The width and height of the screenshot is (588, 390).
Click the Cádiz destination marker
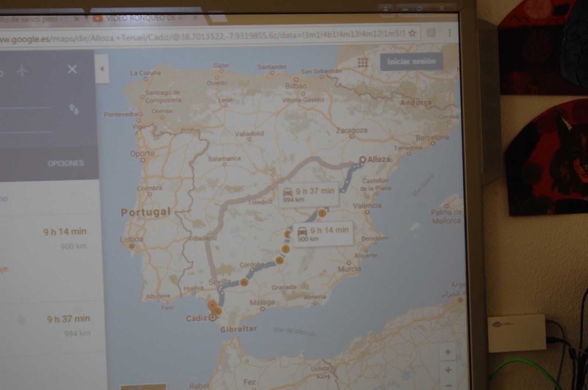[x=212, y=318]
